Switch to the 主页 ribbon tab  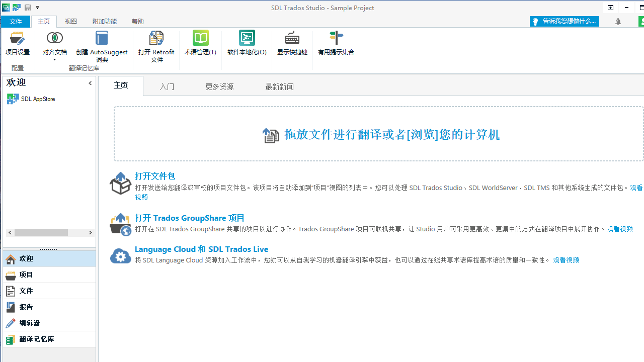[44, 21]
